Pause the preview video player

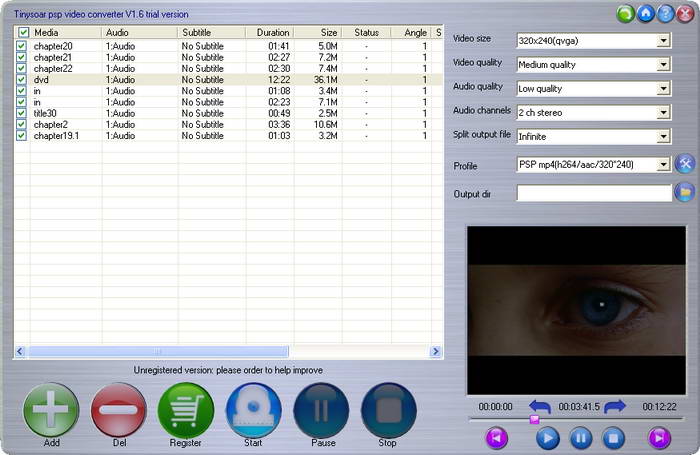581,438
